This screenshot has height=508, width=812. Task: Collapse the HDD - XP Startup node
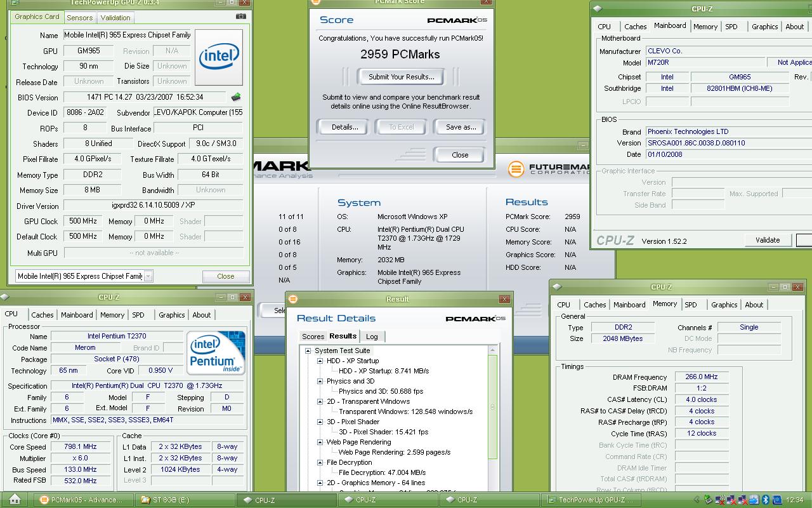pos(320,361)
